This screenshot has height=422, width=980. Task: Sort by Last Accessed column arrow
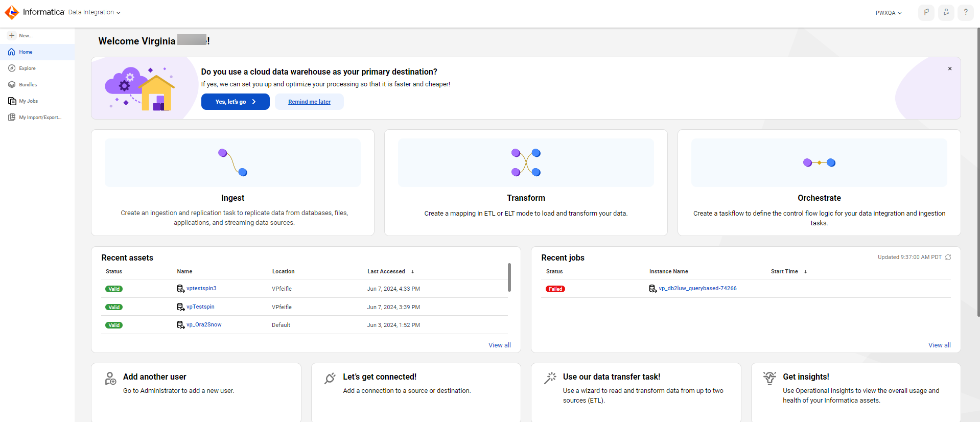coord(412,272)
